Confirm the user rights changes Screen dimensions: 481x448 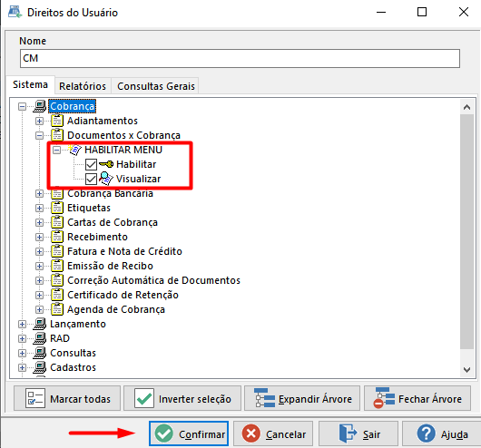(189, 433)
